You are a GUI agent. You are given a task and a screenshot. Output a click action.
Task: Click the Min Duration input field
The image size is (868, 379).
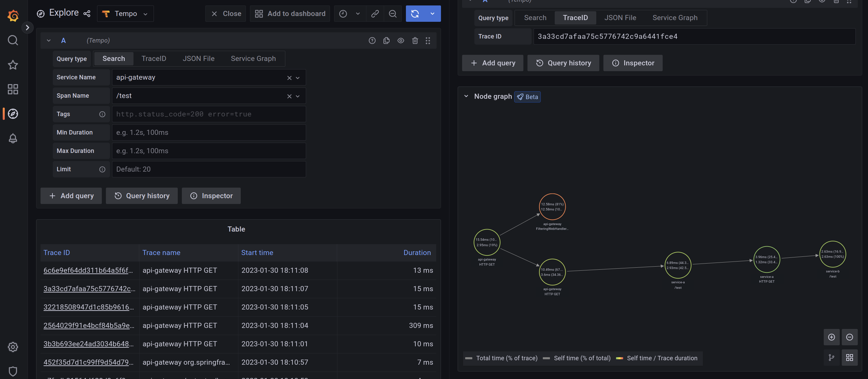(x=209, y=132)
